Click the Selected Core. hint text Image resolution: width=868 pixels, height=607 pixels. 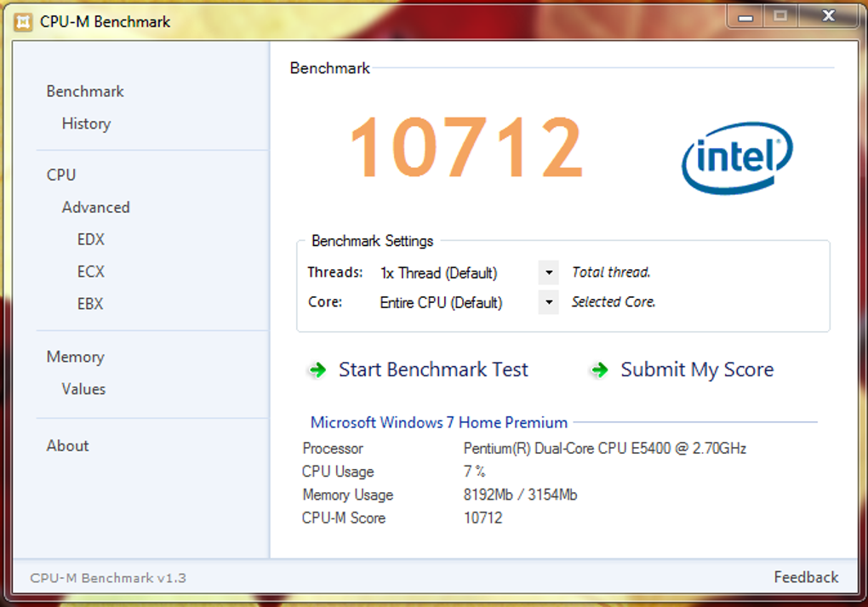pyautogui.click(x=614, y=302)
